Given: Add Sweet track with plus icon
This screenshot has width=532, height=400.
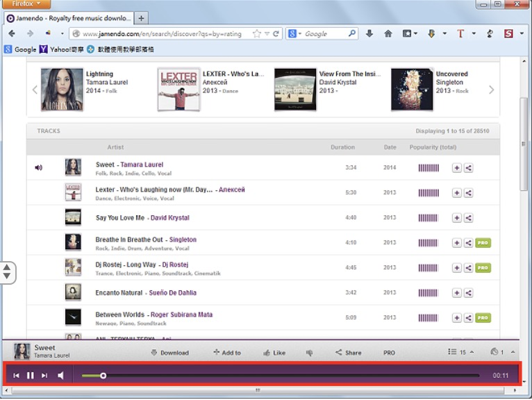Looking at the screenshot, I should click(457, 167).
